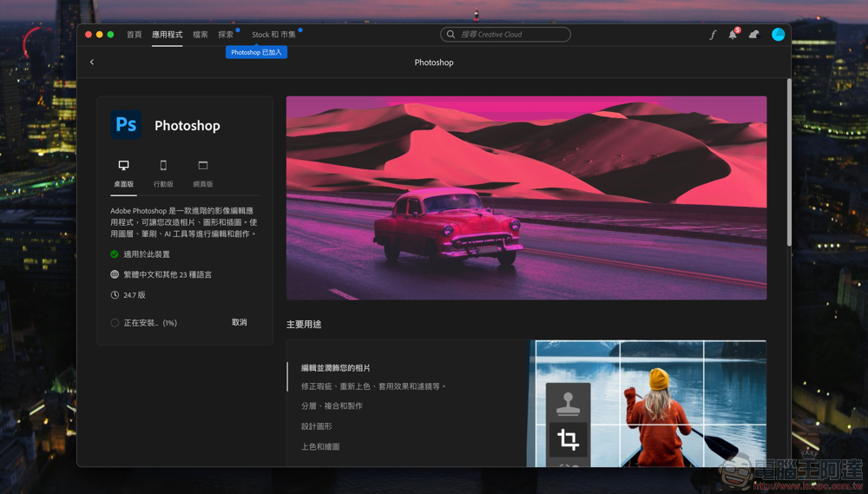Open the 首頁 home menu
This screenshot has height=494, width=868.
pyautogui.click(x=134, y=35)
